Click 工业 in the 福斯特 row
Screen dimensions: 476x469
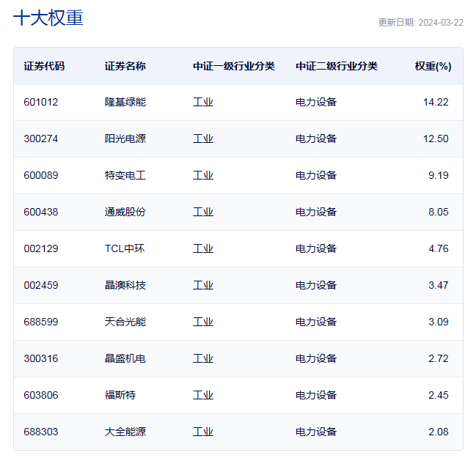tap(203, 395)
